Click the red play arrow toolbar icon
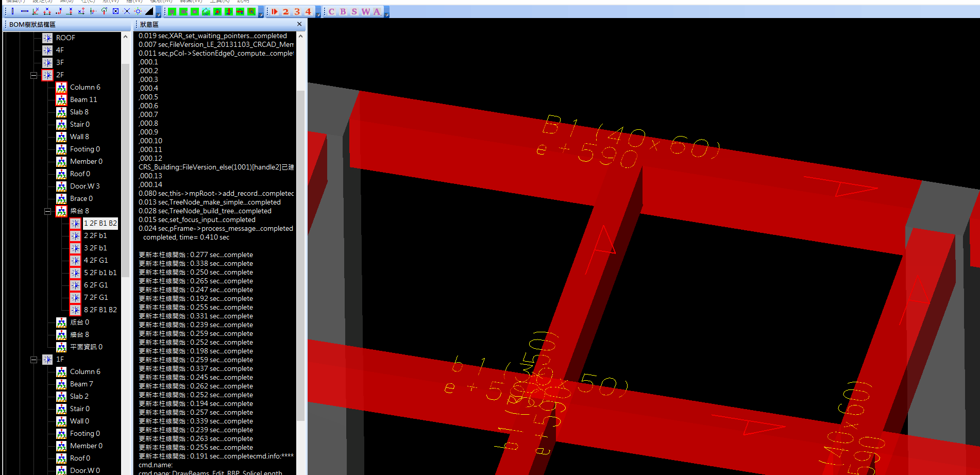This screenshot has width=980, height=475. [x=275, y=11]
